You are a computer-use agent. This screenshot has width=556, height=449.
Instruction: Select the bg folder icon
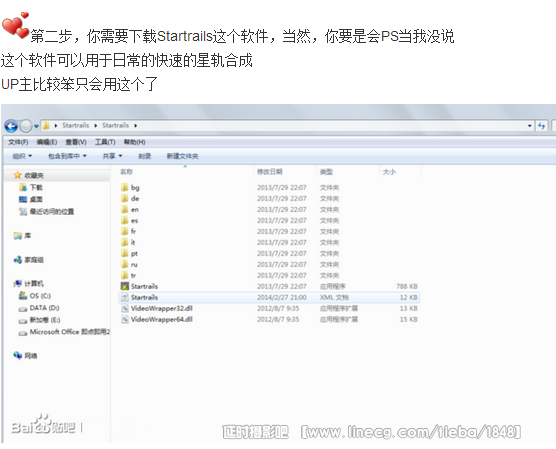coord(124,187)
